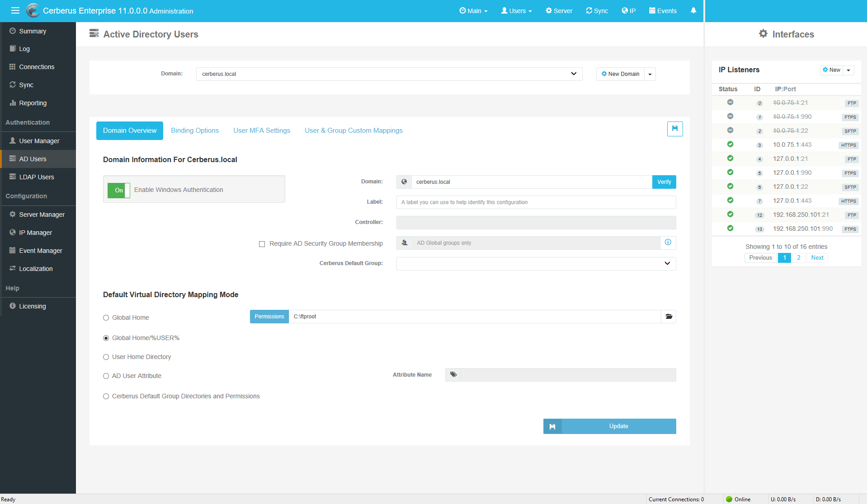Open the IP Listeners New dropdown arrow

[x=848, y=70]
